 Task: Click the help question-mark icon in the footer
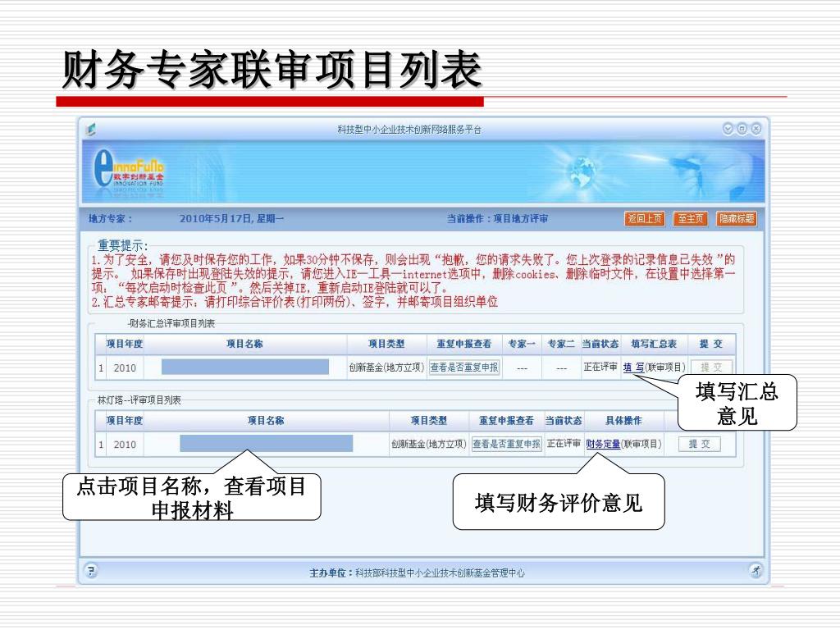91,570
